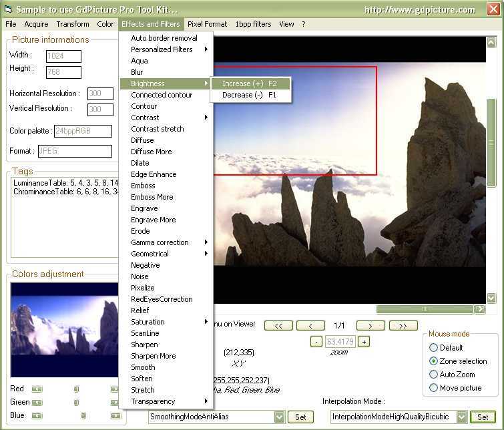
Task: Apply Contrast stretch
Action: [166, 129]
